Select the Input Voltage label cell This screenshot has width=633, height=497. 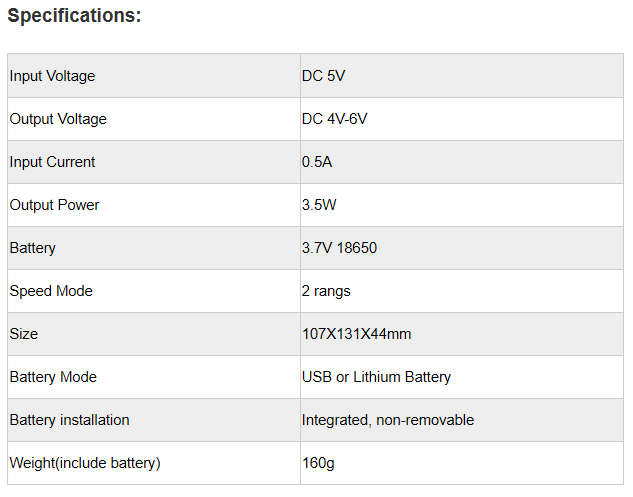pos(52,76)
